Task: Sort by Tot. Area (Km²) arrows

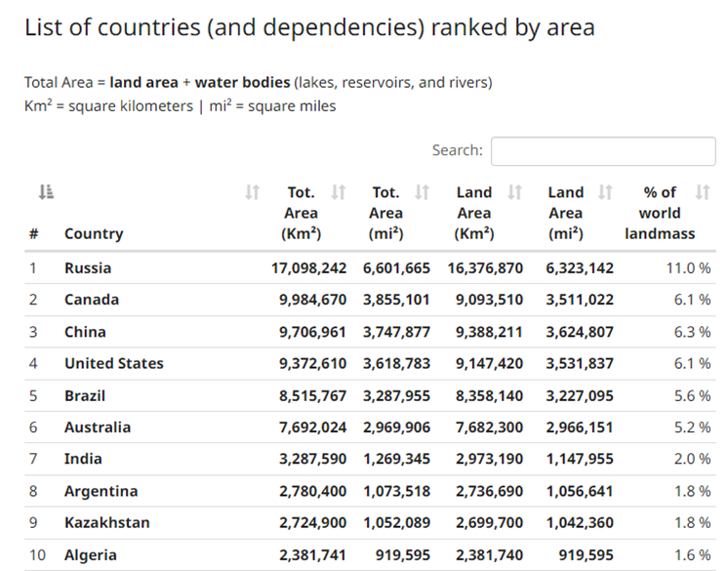Action: point(339,191)
